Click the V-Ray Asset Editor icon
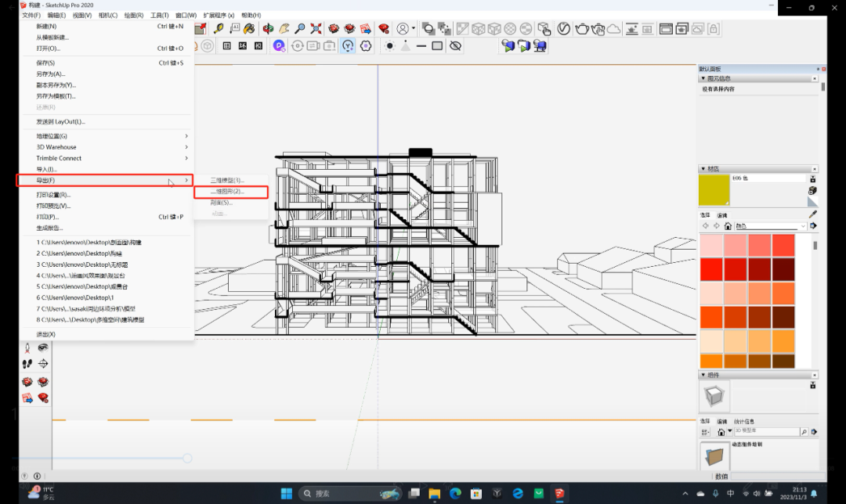The image size is (846, 504). pyautogui.click(x=563, y=29)
